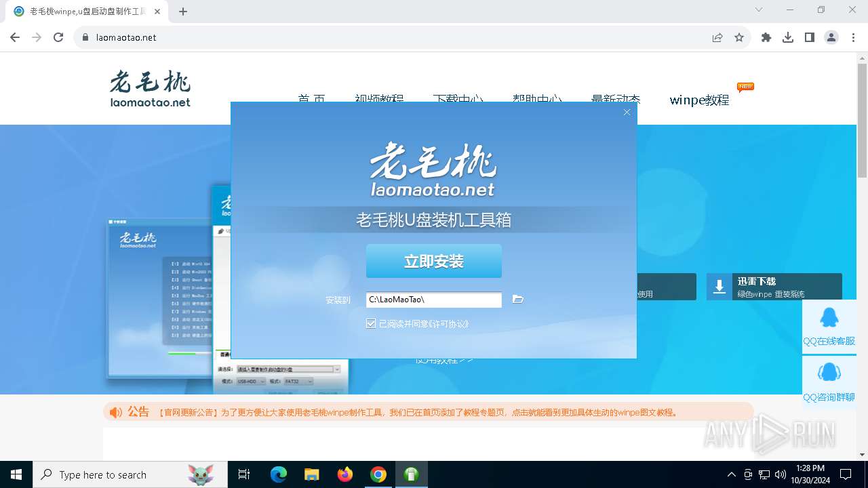Open the Windows Start menu
Screen dimensions: 868x488
tap(16, 474)
